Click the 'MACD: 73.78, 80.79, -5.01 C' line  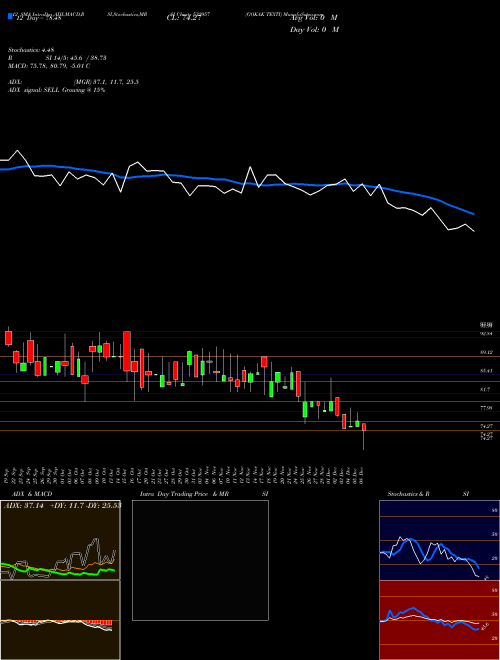coord(49,66)
